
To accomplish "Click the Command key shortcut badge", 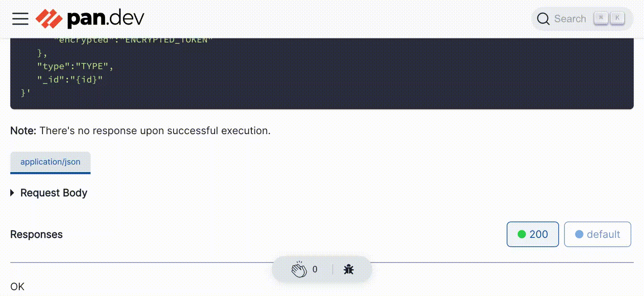I will [601, 18].
